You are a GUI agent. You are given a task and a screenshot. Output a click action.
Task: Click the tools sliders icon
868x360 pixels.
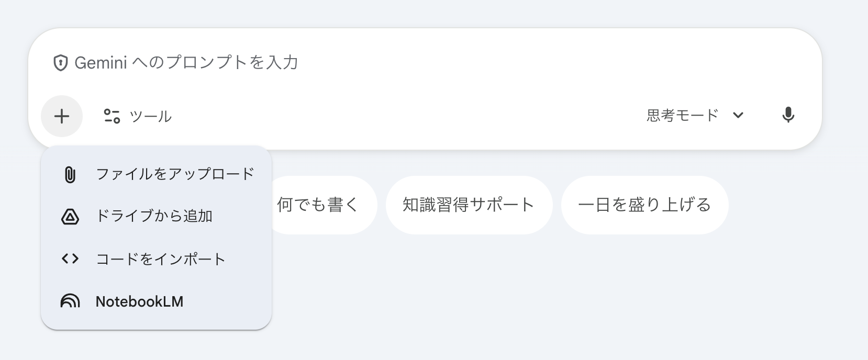click(x=112, y=116)
